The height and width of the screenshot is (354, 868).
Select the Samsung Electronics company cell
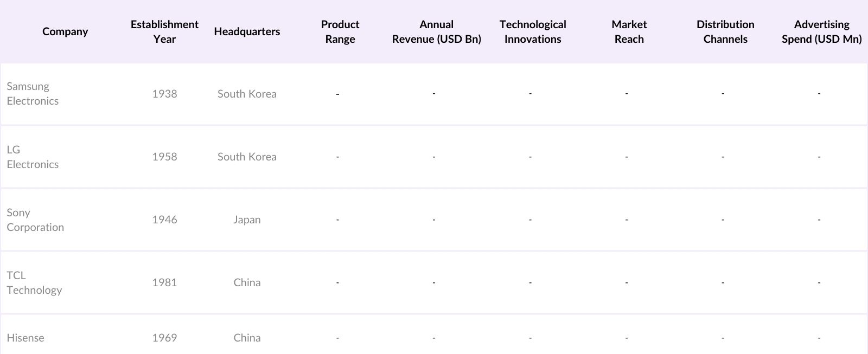coord(33,93)
